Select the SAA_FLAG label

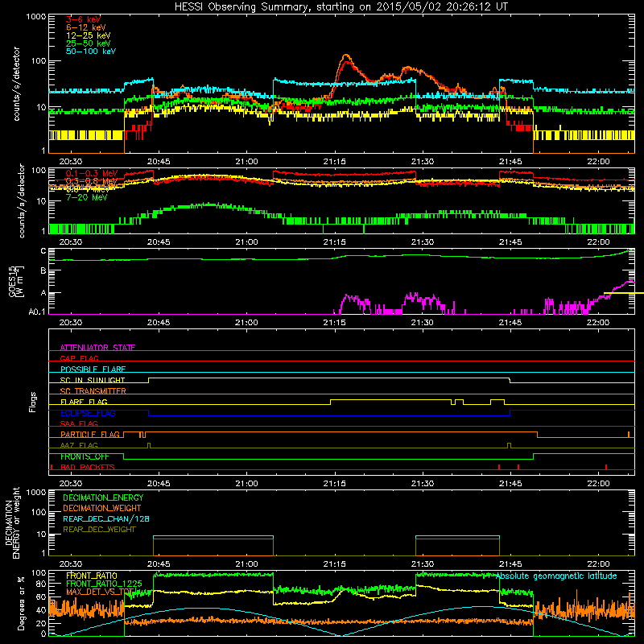pos(79,423)
